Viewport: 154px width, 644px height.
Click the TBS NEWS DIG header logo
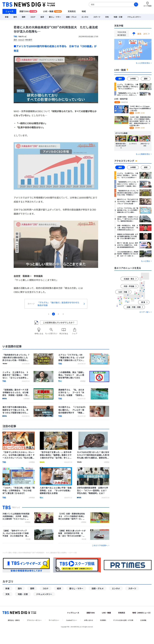click(x=29, y=4)
